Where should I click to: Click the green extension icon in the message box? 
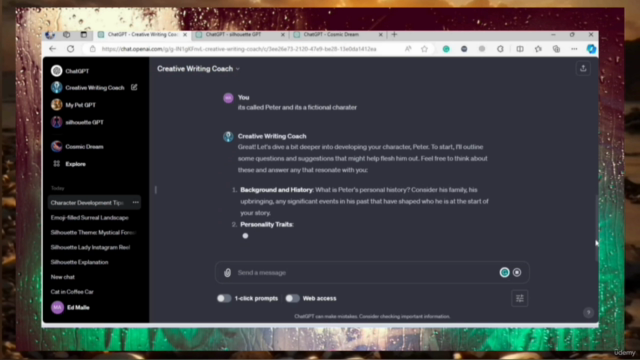click(x=504, y=272)
